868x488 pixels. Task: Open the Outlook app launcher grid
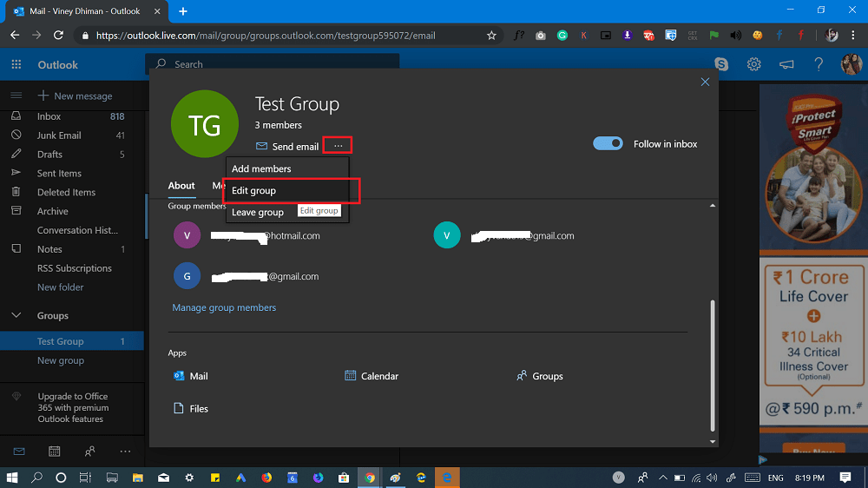click(x=16, y=64)
